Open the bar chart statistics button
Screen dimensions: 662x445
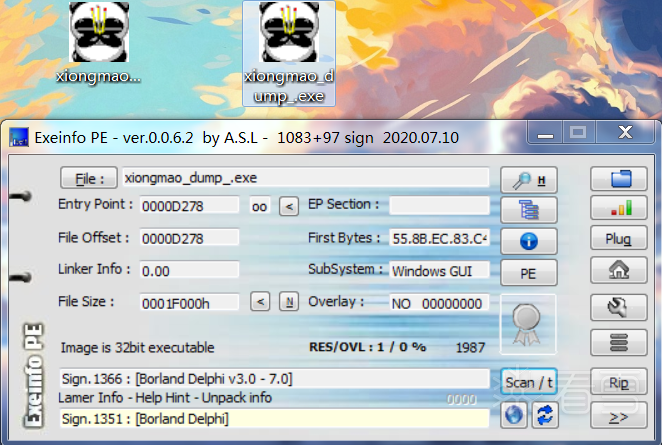pyautogui.click(x=619, y=208)
